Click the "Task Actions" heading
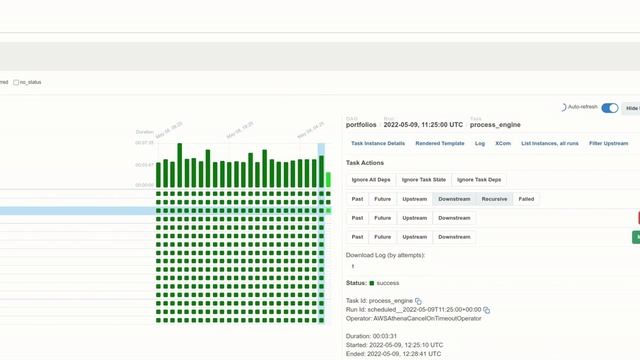The image size is (640, 360). tap(364, 163)
